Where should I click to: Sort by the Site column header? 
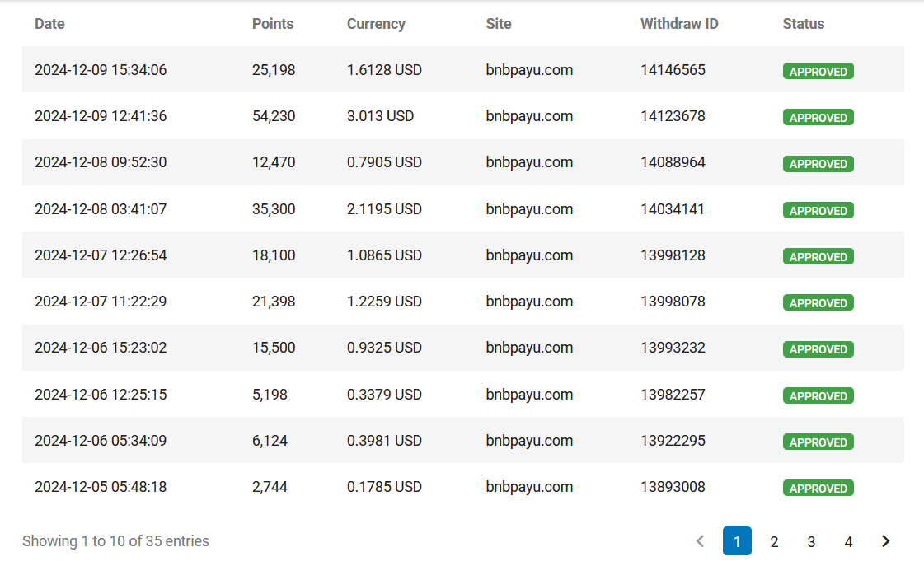[x=499, y=24]
